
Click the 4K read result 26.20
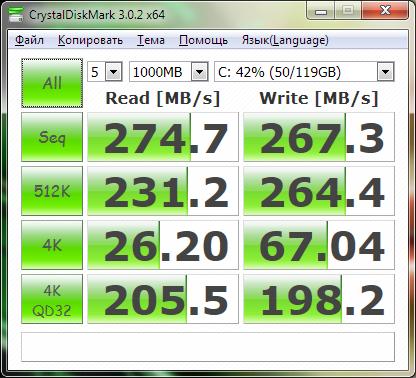coord(163,245)
